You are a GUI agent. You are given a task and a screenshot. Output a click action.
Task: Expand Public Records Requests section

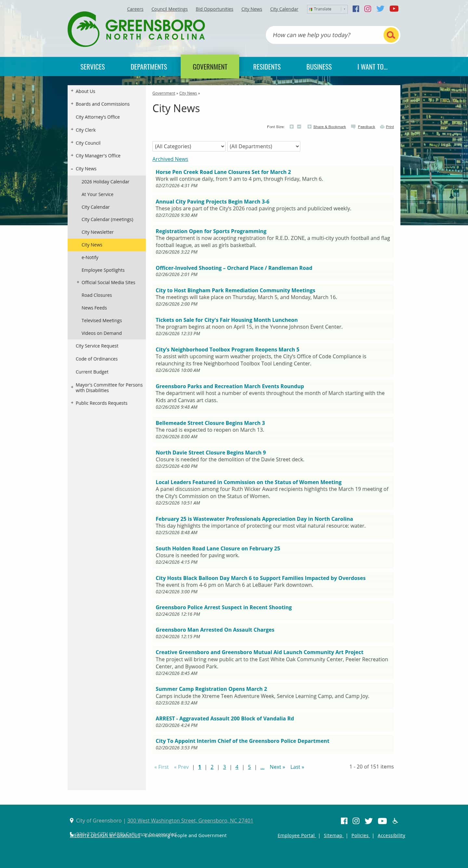(x=72, y=403)
